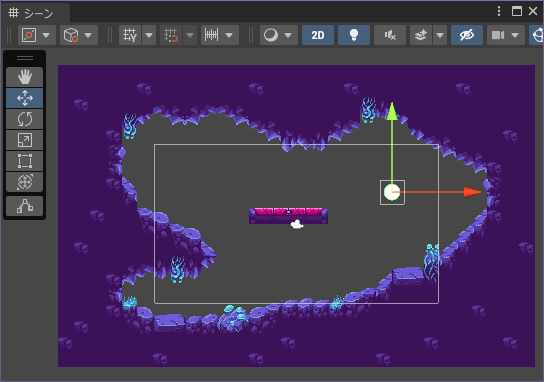The image size is (544, 382).
Task: Expand the draw mode shading dropdown
Action: point(288,35)
